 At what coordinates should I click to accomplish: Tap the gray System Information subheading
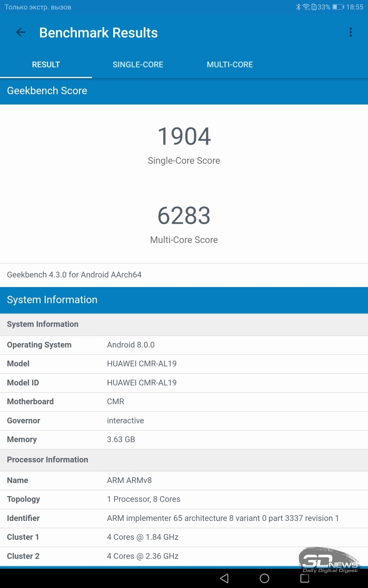184,324
